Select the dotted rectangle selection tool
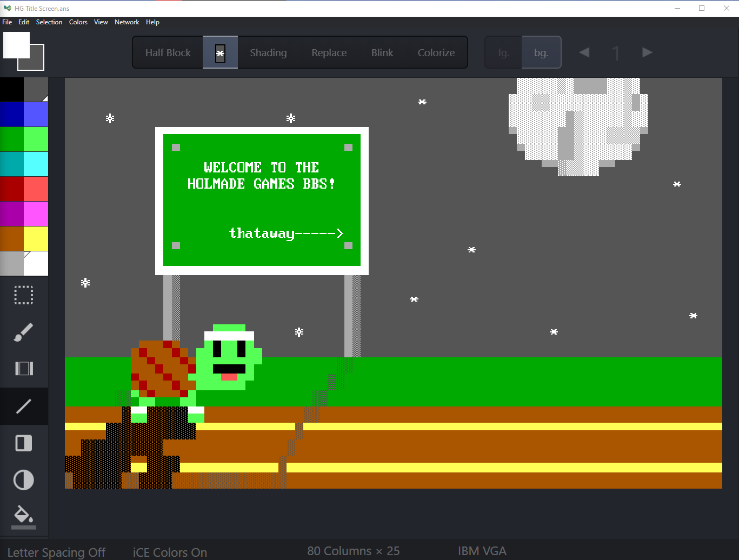This screenshot has height=560, width=739. (24, 295)
